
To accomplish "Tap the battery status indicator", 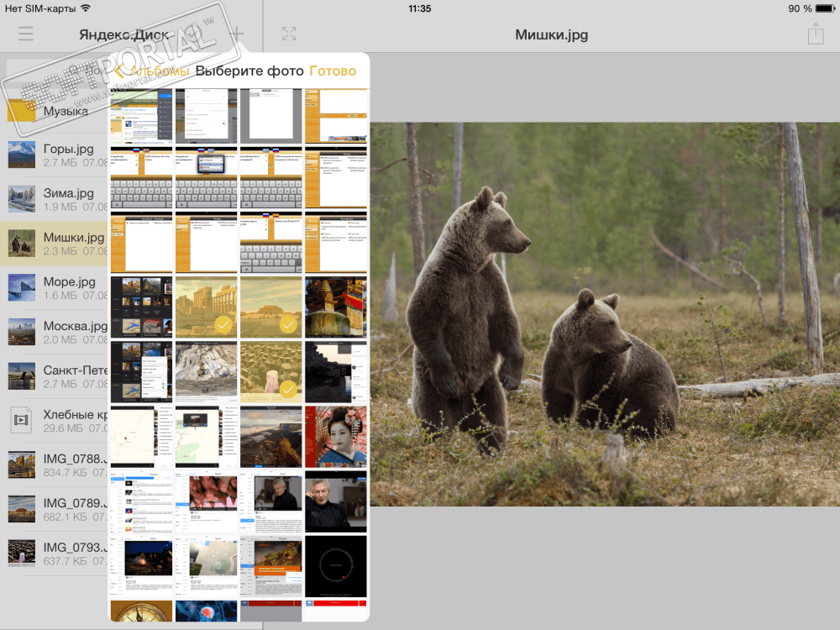I will coord(825,8).
